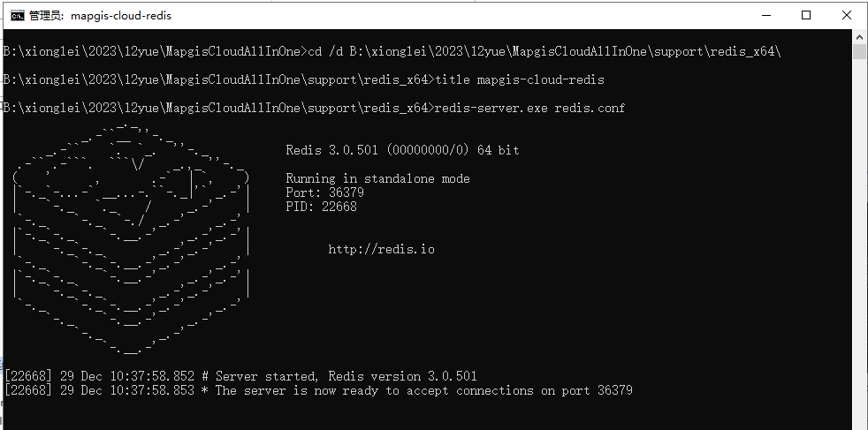Viewport: 868px width, 430px height.
Task: Click the empty scrollbar track below the thumb
Action: [x=859, y=243]
